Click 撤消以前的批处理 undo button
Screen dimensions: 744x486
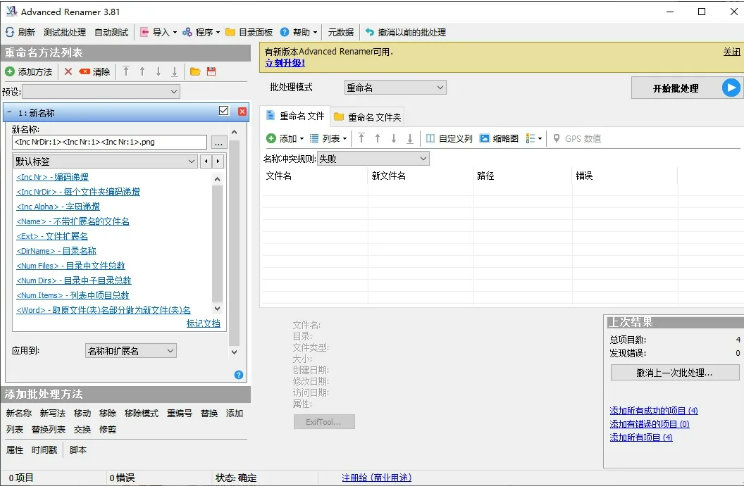pyautogui.click(x=406, y=32)
